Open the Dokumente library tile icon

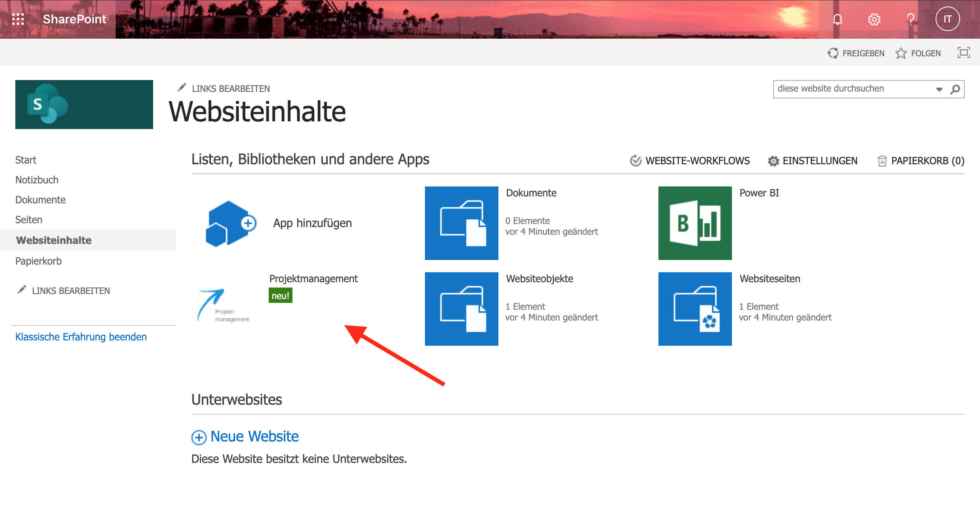coord(461,223)
